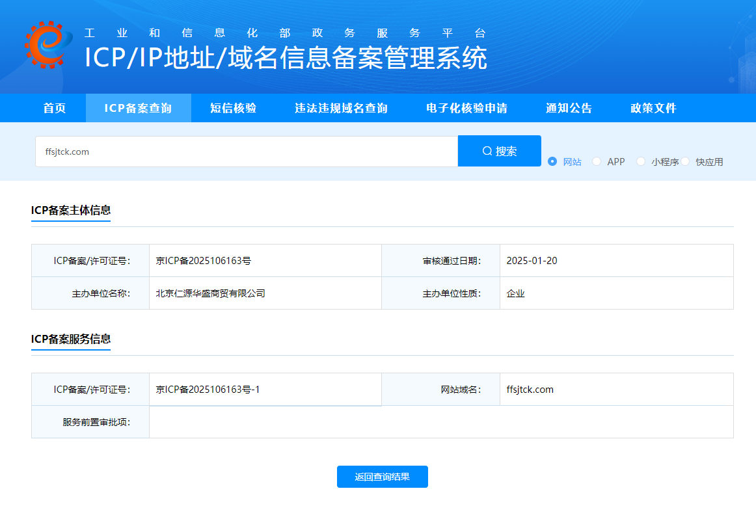Open the 政策文件 tab

[x=653, y=108]
